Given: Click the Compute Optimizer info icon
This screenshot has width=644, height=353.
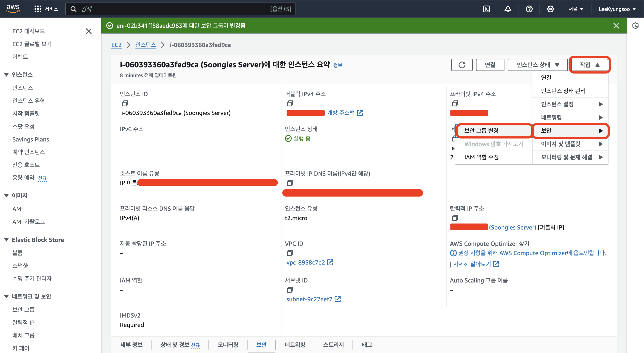Looking at the screenshot, I should coord(453,253).
